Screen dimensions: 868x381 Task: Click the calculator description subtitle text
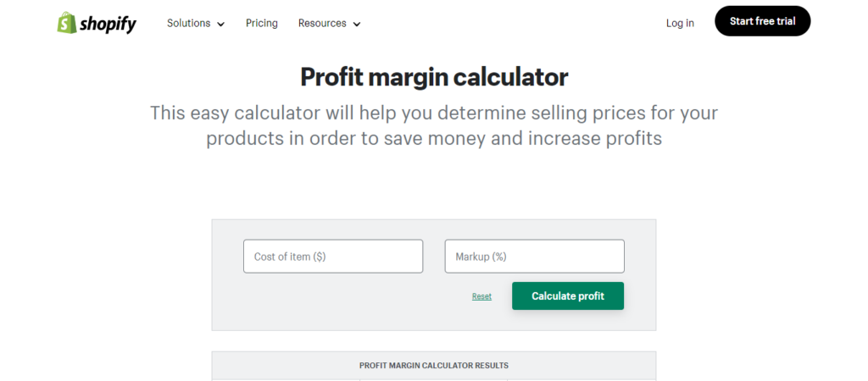(434, 124)
